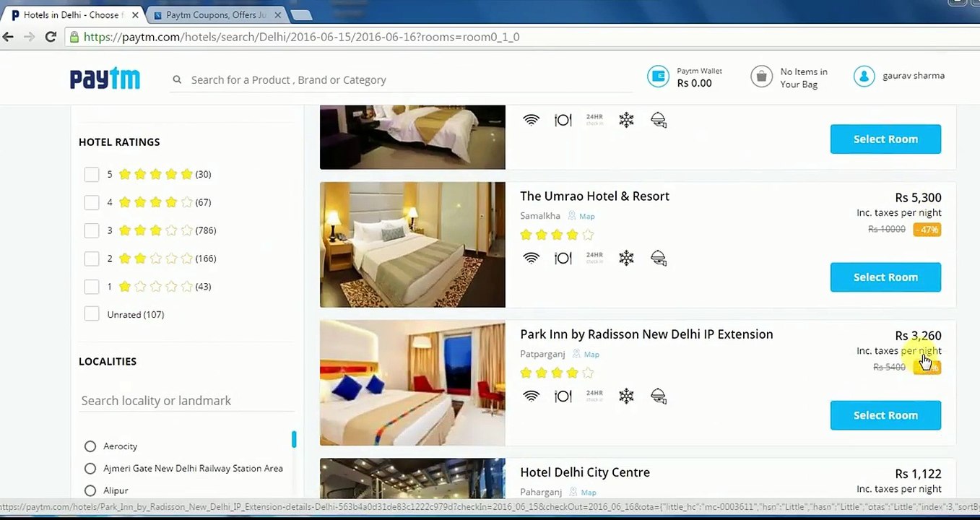
Task: Open the shopping bag icon
Action: click(761, 76)
